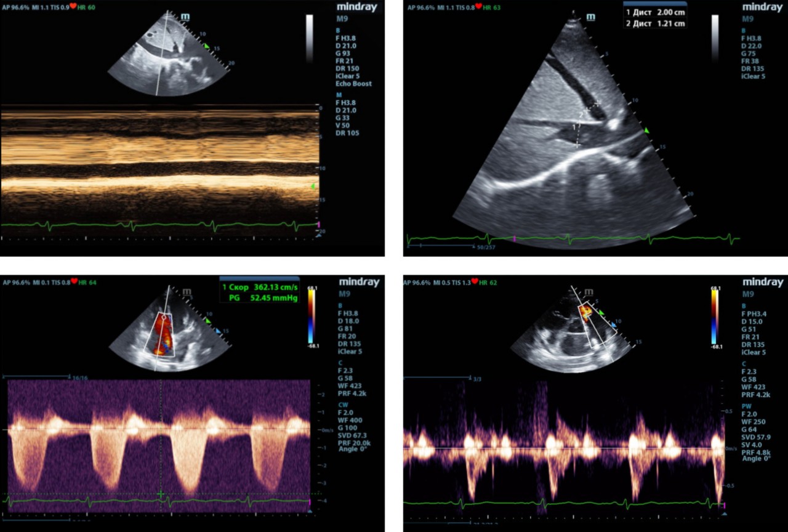Click the heart icon next to HR 64

tap(73, 282)
